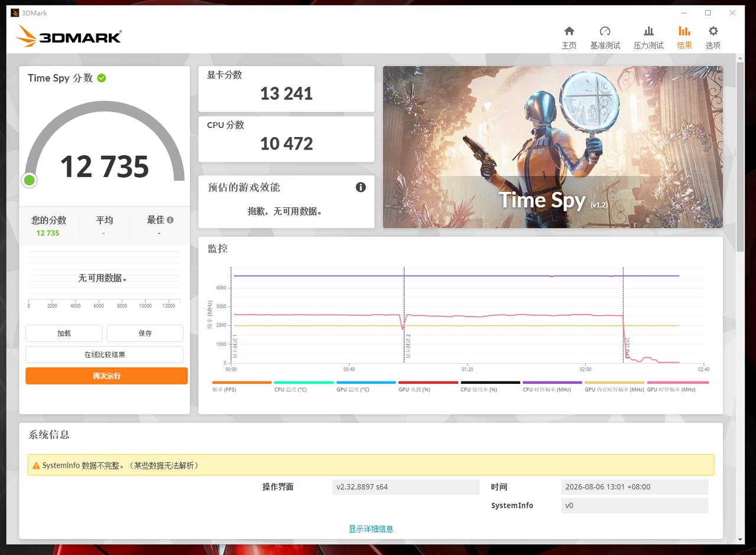Click the info icon next to 最佳
Viewport: 756px width, 555px height.
[170, 220]
